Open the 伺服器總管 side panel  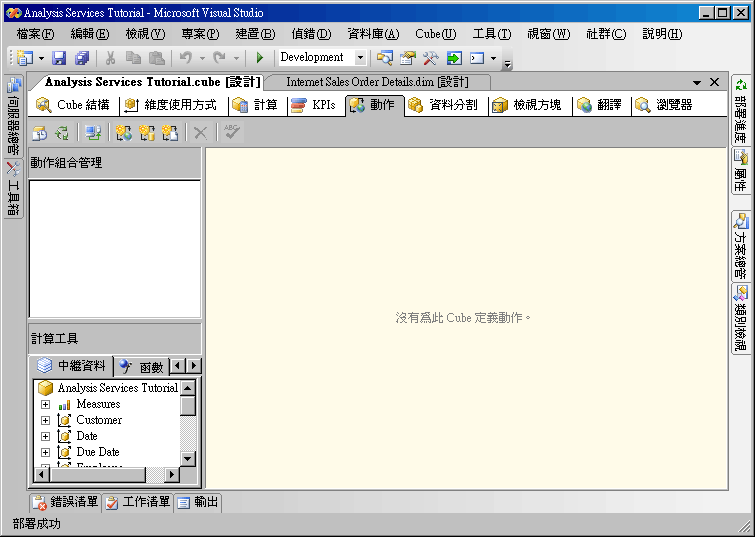click(x=13, y=116)
